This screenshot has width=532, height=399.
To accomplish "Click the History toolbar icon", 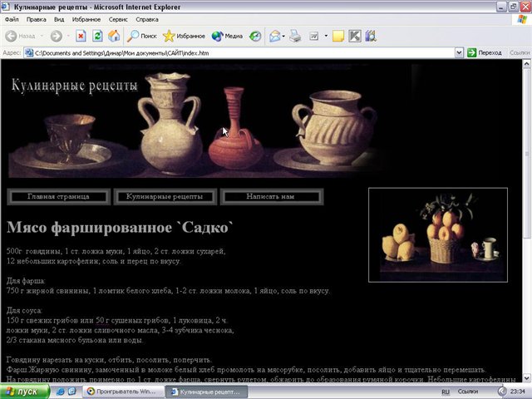I will [255, 37].
